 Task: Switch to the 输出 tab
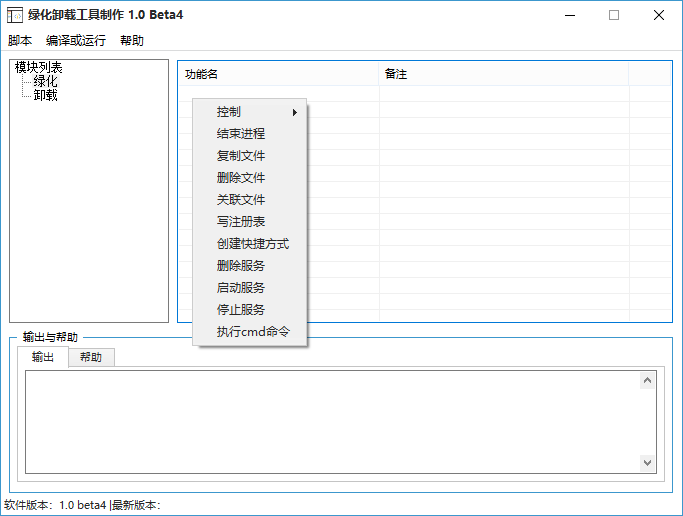pos(43,358)
